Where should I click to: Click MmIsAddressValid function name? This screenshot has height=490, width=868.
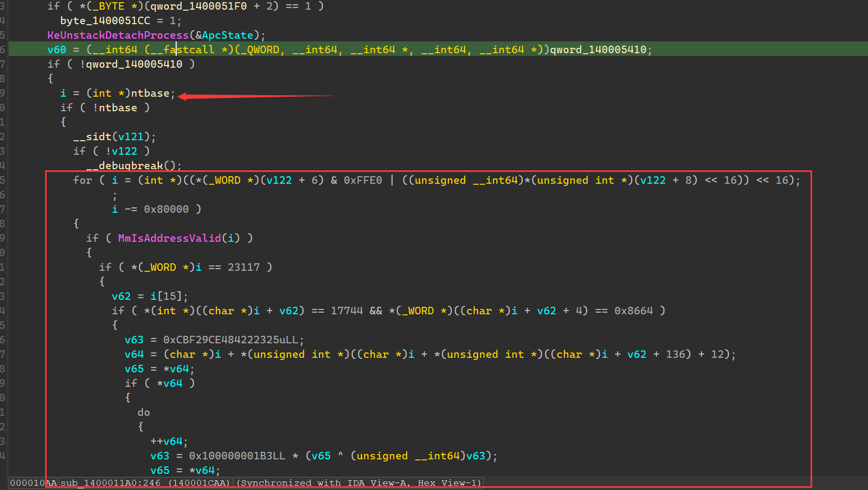tap(170, 238)
